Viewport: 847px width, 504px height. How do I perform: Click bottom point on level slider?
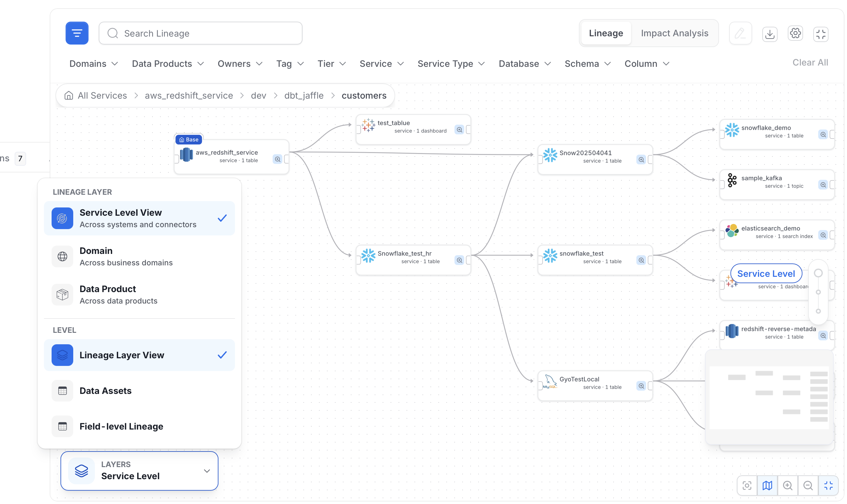pyautogui.click(x=818, y=311)
